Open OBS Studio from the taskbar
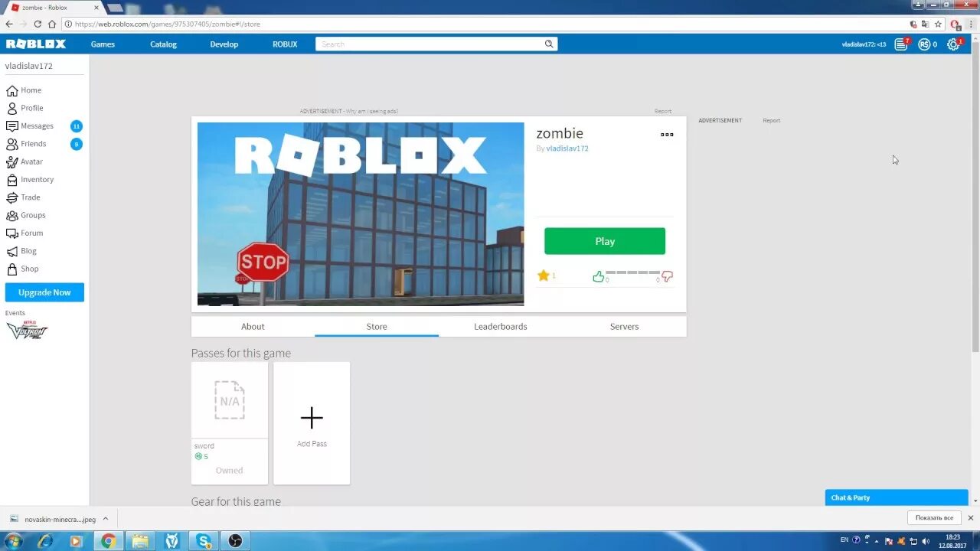 point(235,541)
